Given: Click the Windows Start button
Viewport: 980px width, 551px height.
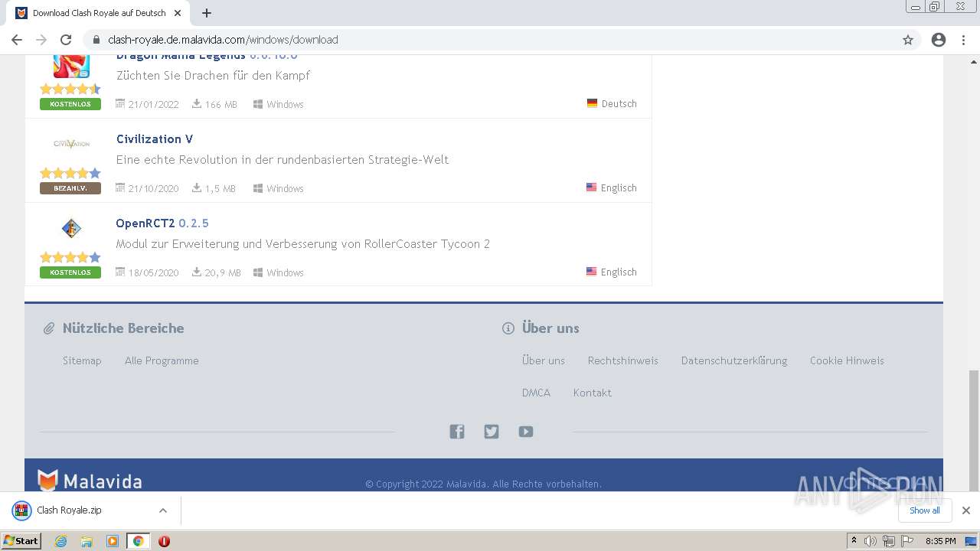Looking at the screenshot, I should [x=21, y=540].
